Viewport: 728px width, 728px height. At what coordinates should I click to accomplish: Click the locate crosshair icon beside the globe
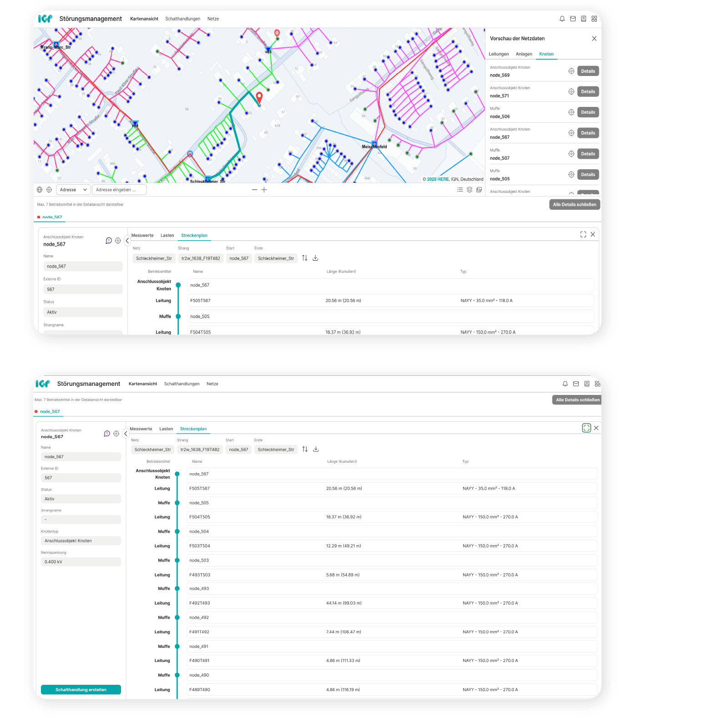[49, 190]
